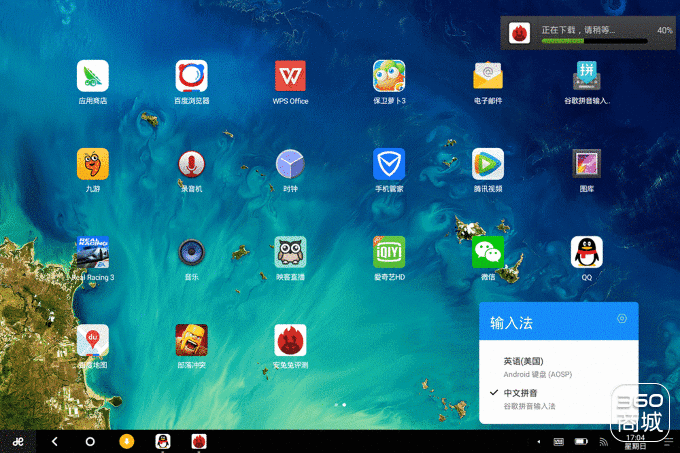The height and width of the screenshot is (453, 680).
Task: Check the battery status tray icon
Action: coord(581,442)
